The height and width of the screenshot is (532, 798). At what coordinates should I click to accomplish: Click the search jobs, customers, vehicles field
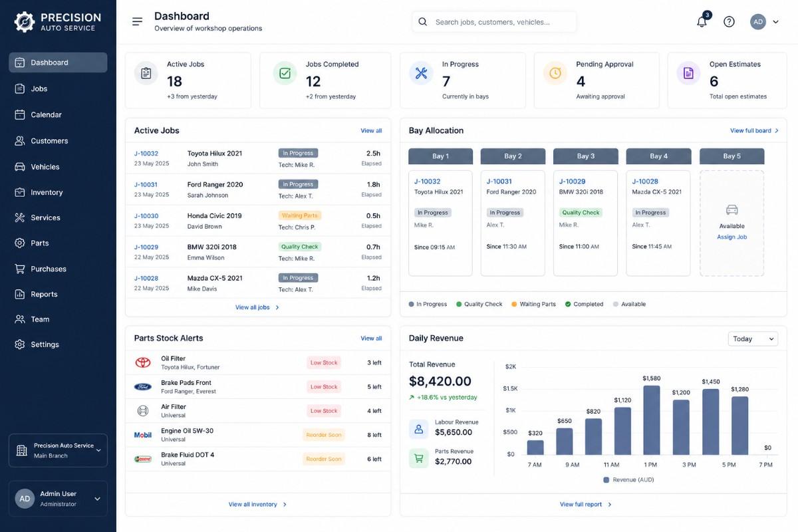coord(494,22)
